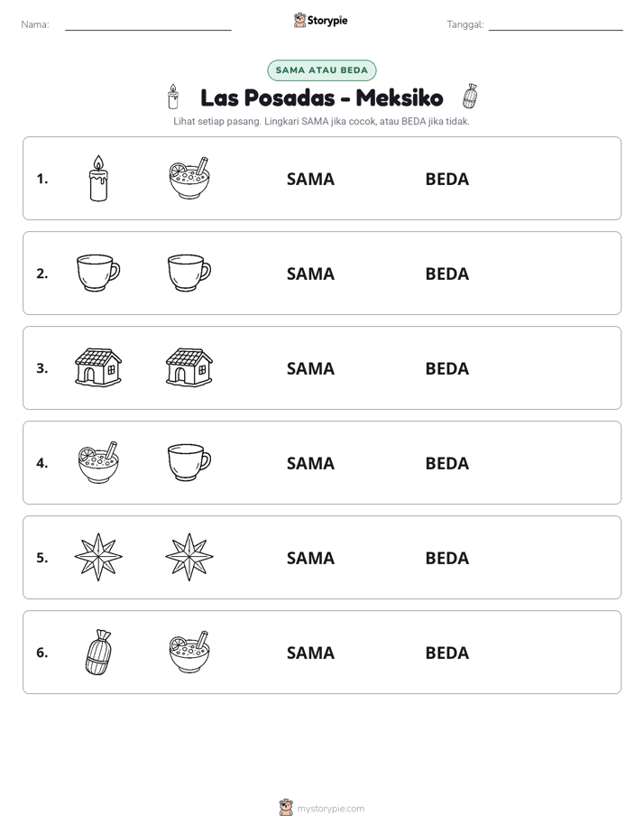The image size is (644, 834).
Task: Click the Las Posadas - Meksiko title
Action: tap(321, 97)
